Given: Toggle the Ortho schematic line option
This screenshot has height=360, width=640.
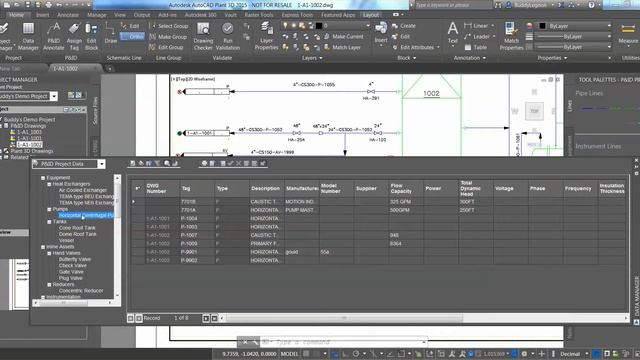Looking at the screenshot, I should 132,36.
